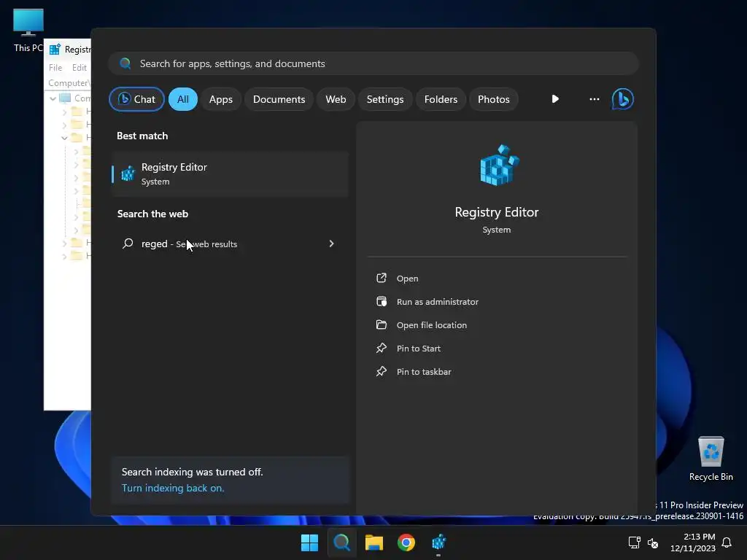Switch to the Web filter tab
747x560 pixels.
(336, 99)
